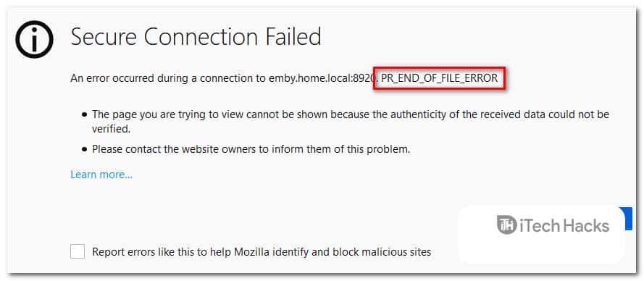Click the second bullet point marker
Image resolution: width=644 pixels, height=281 pixels.
pos(84,150)
